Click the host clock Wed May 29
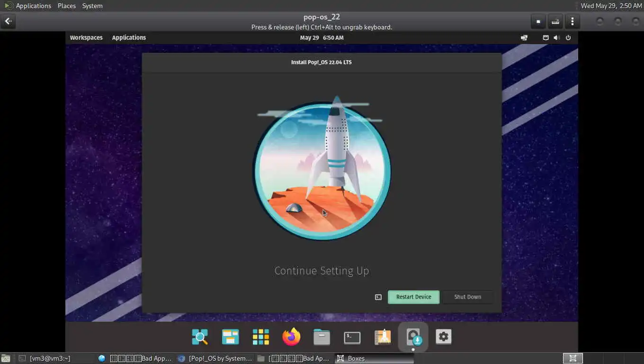This screenshot has width=644, height=364. 611,6
